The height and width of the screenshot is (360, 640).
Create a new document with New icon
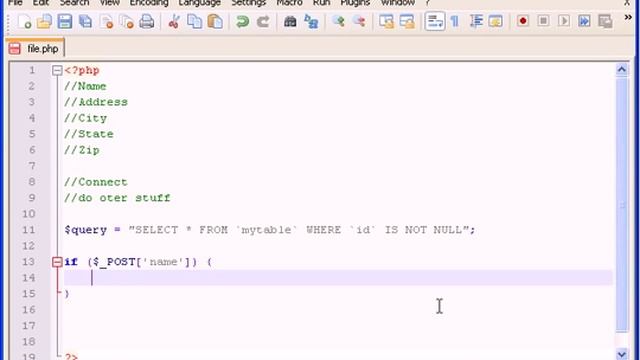(24, 21)
